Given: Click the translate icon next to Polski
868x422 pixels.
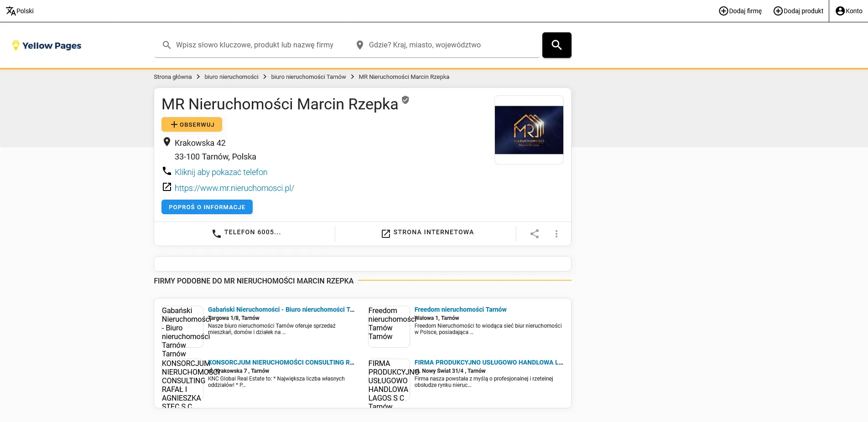Looking at the screenshot, I should [x=10, y=11].
